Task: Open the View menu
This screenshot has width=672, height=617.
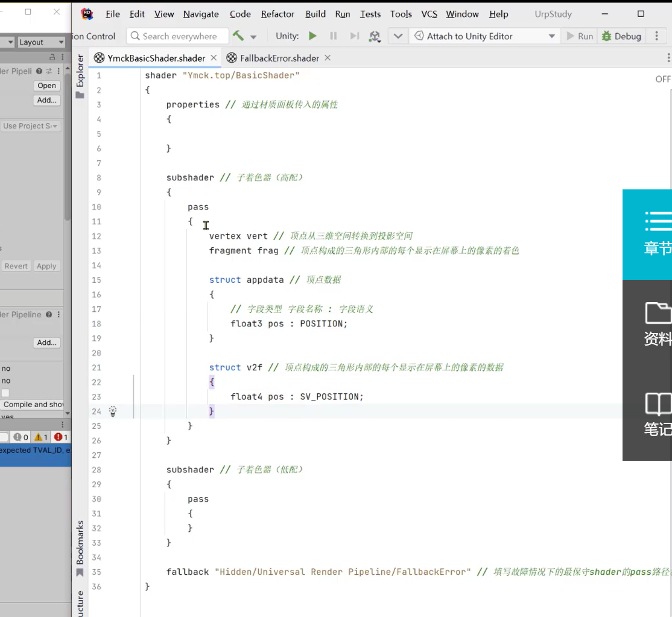Action: (164, 14)
